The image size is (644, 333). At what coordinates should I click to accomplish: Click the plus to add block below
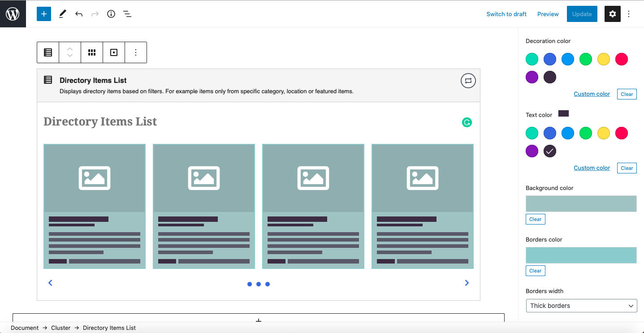click(259, 320)
